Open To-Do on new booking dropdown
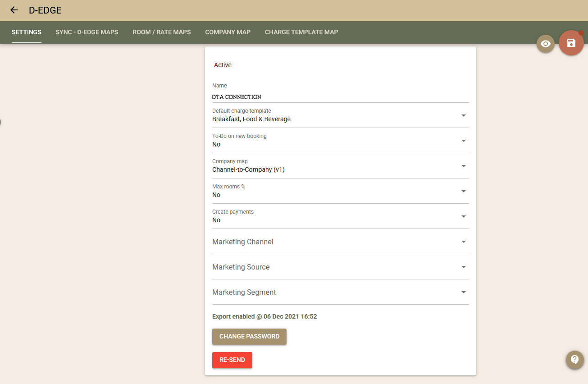The width and height of the screenshot is (588, 384). (340, 141)
